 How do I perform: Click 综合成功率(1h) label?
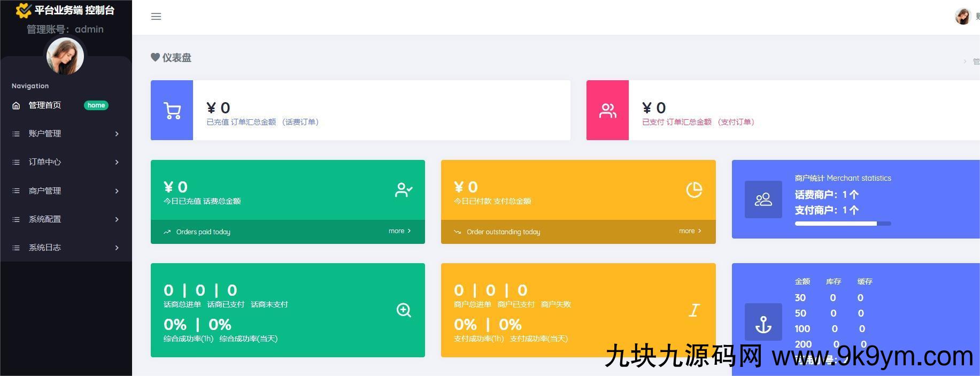tap(189, 339)
